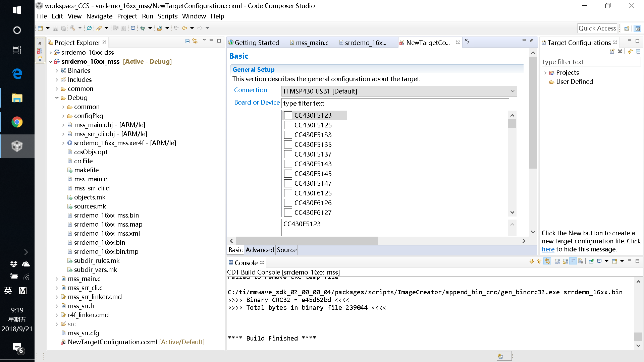Open the Windows Start menu
Image resolution: width=644 pixels, height=362 pixels.
17,10
